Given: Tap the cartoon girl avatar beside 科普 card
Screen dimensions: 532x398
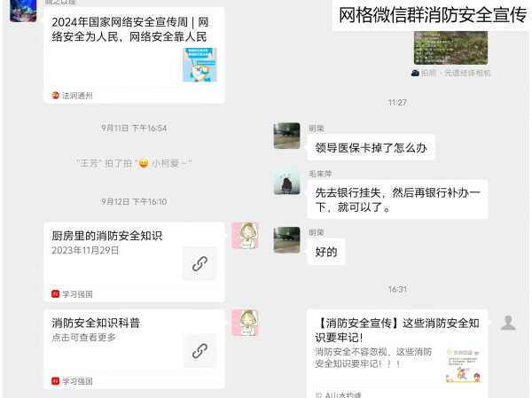Looking at the screenshot, I should click(x=245, y=323).
